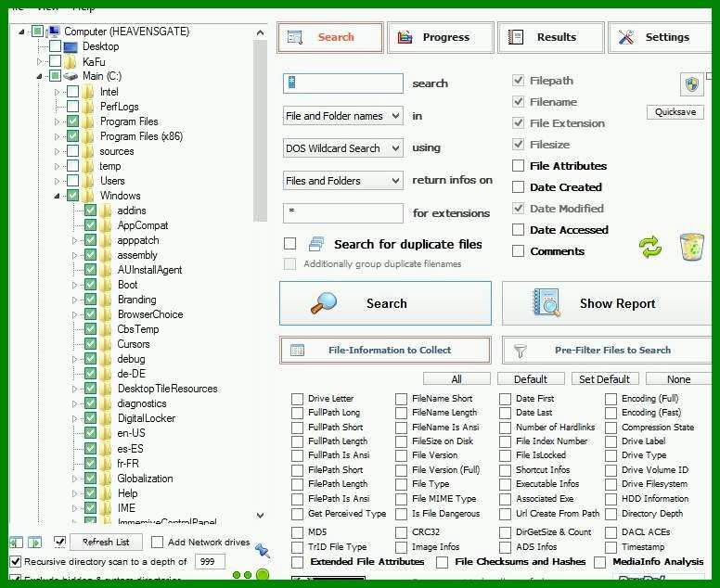The width and height of the screenshot is (720, 588).
Task: Open the Files and Folders dropdown
Action: click(343, 181)
